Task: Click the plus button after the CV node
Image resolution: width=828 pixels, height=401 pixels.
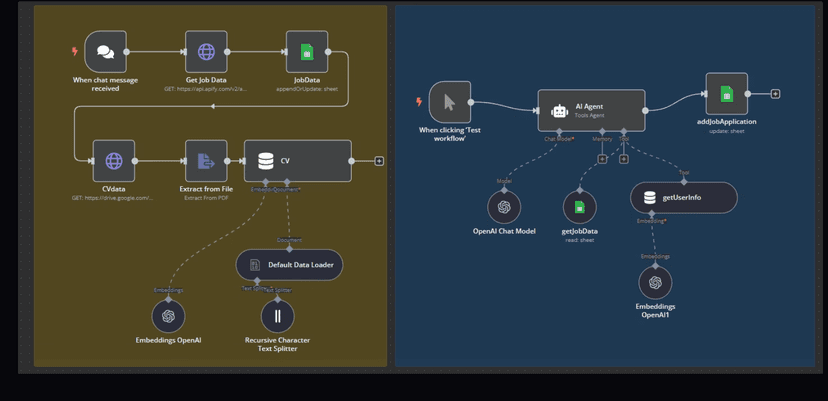Action: pos(379,161)
